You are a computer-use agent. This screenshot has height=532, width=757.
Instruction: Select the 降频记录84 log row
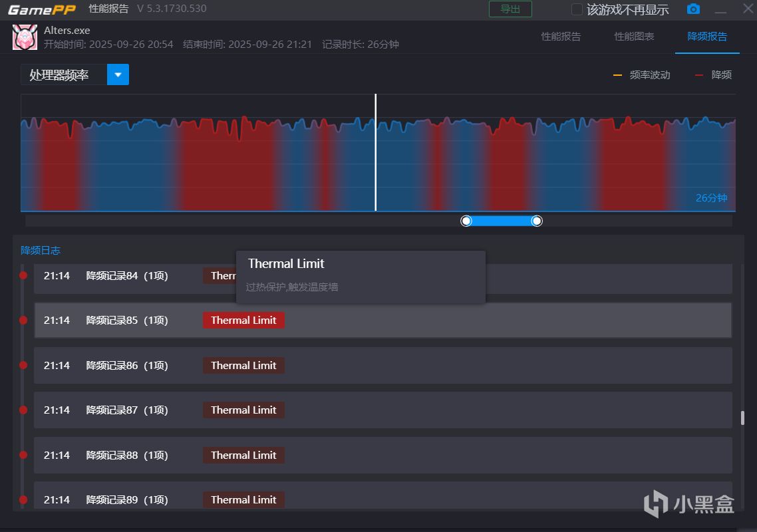pos(383,279)
